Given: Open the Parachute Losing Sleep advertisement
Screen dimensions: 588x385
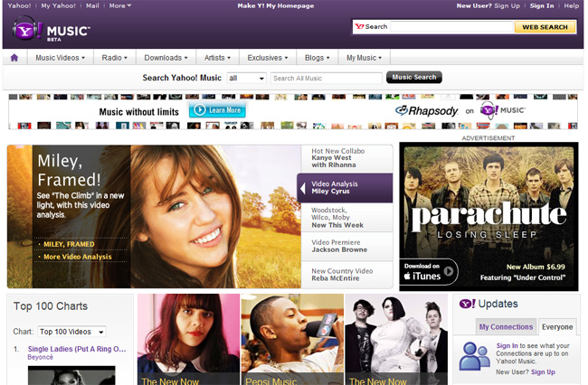Looking at the screenshot, I should 488,217.
